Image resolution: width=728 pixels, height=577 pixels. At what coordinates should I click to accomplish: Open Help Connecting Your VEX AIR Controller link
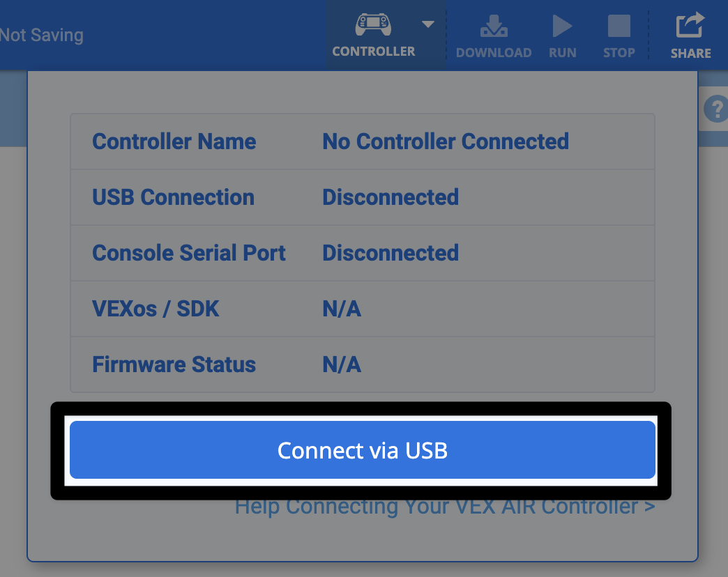[x=444, y=506]
